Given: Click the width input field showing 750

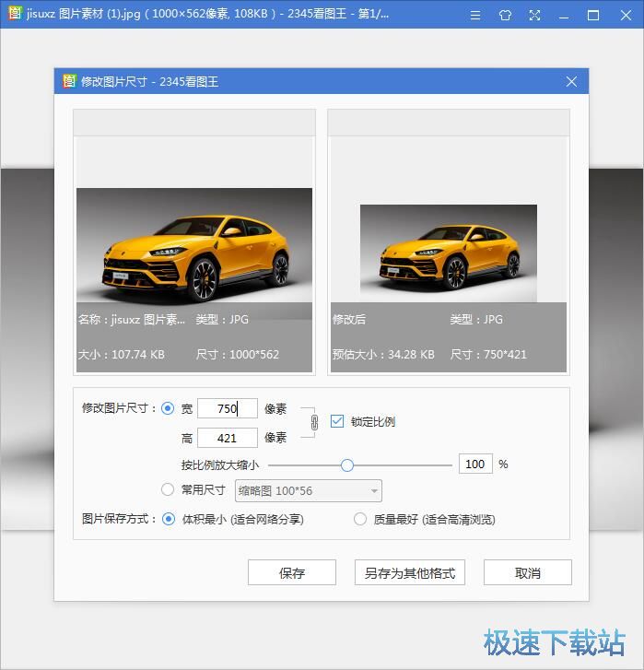Looking at the screenshot, I should (228, 408).
